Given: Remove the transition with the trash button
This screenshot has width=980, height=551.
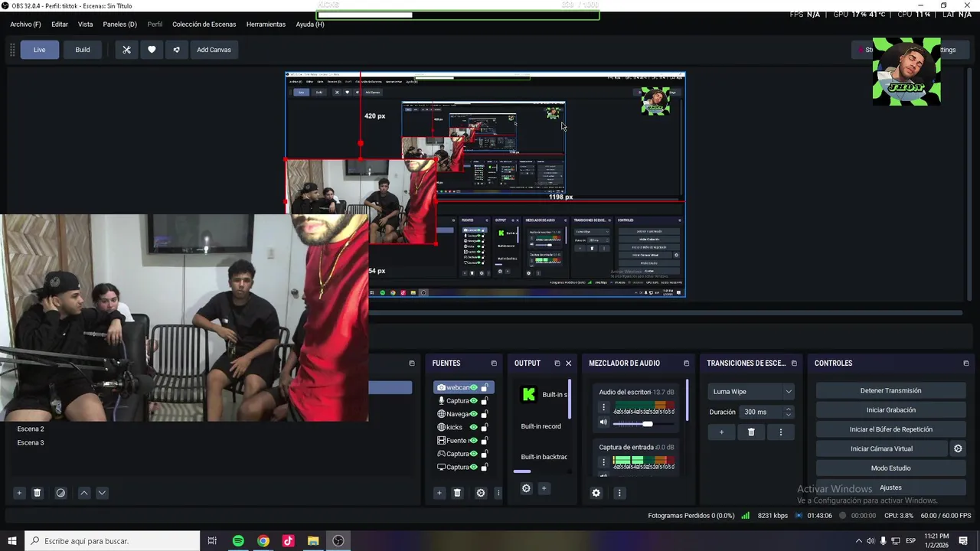Looking at the screenshot, I should 751,432.
